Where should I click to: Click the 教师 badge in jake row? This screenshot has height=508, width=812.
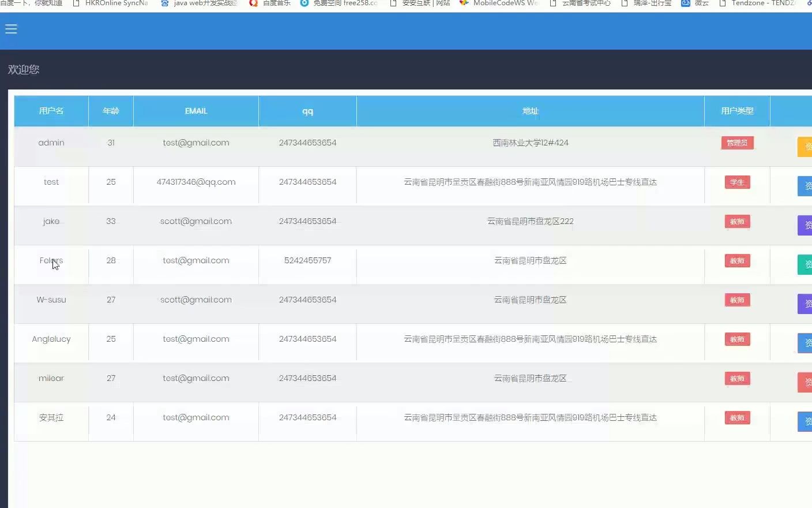click(x=737, y=222)
